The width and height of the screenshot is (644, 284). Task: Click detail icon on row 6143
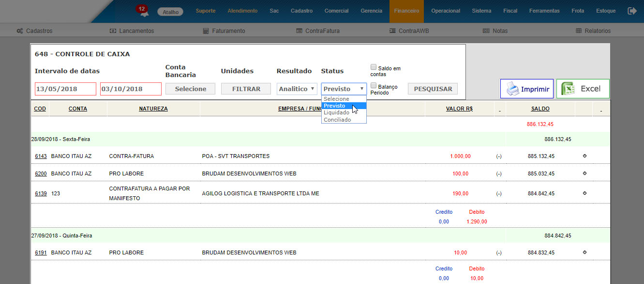584,156
